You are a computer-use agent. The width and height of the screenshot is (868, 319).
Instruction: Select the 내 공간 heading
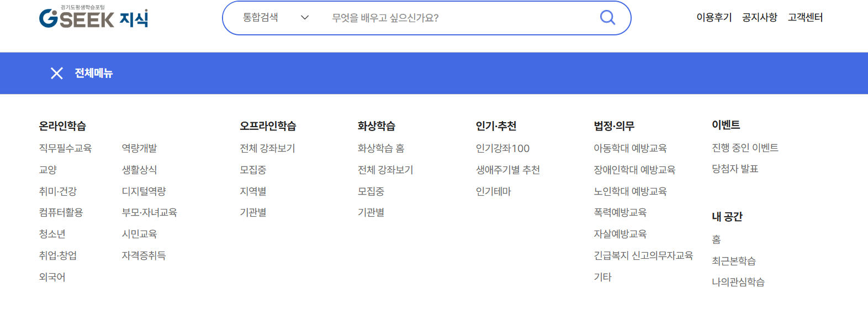[x=727, y=217]
